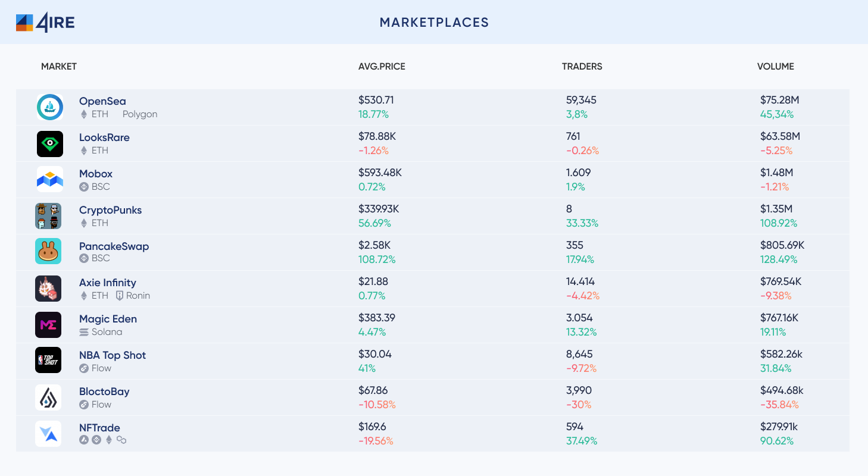Viewport: 868px width, 476px height.
Task: Click the Mobox marketplace logo
Action: pyautogui.click(x=50, y=180)
